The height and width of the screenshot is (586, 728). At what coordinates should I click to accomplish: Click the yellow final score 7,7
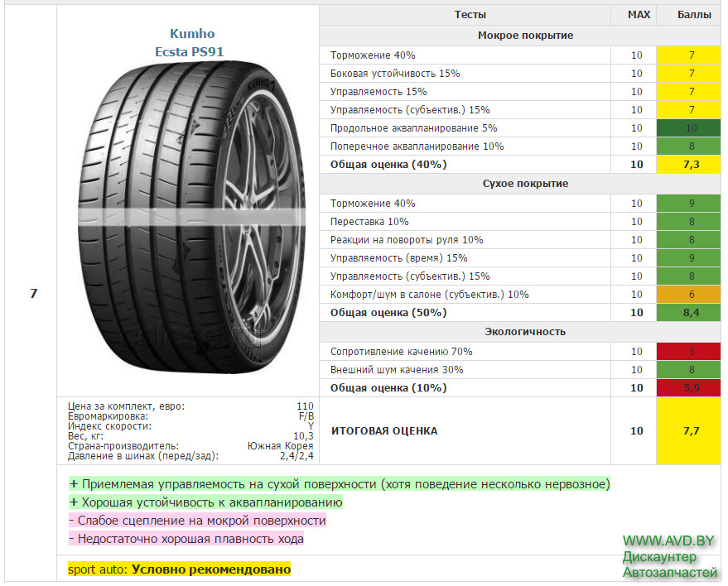click(688, 430)
